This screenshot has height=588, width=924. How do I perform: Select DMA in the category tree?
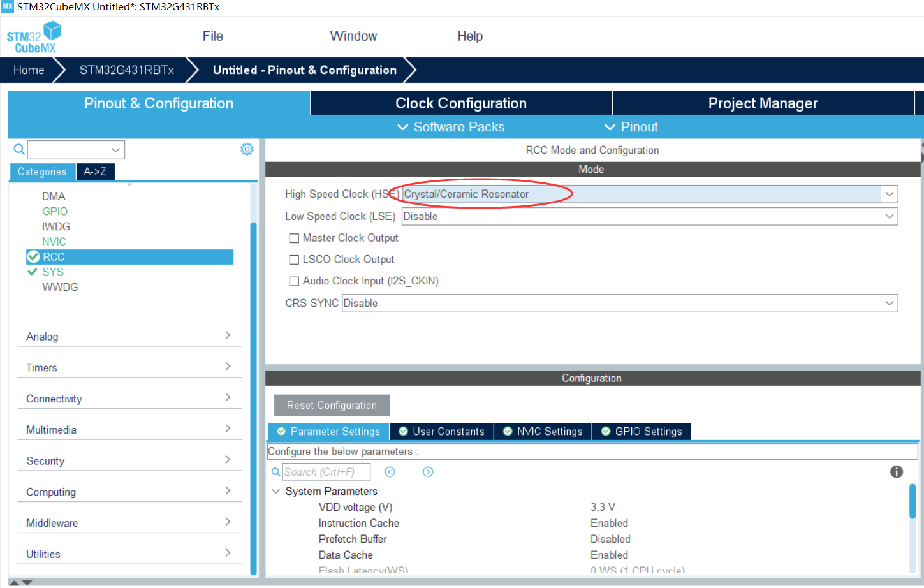point(54,196)
